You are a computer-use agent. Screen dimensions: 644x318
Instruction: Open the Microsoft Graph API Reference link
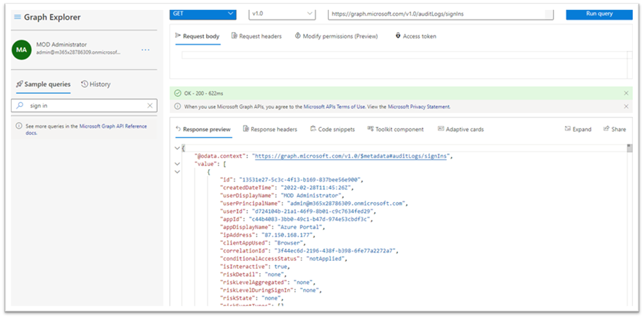coord(113,127)
